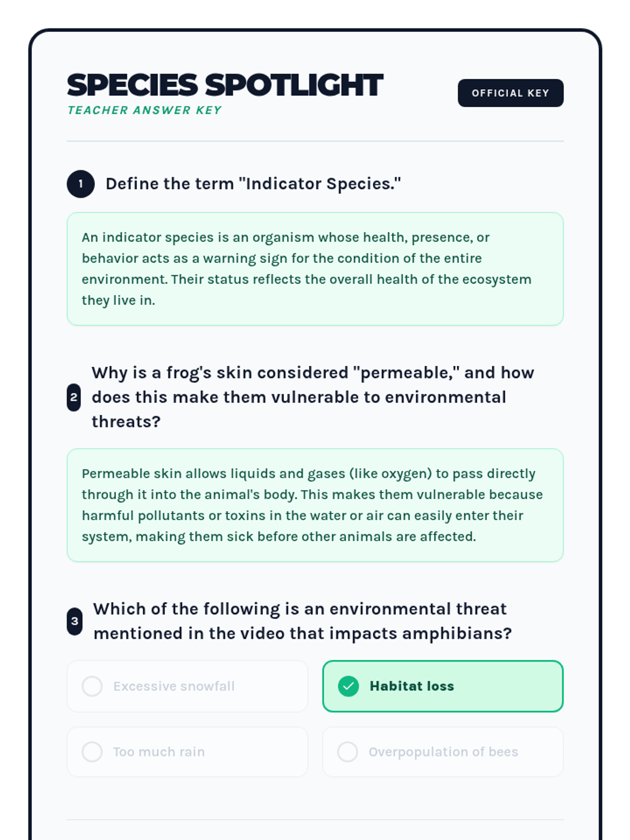This screenshot has width=630, height=840.
Task: Click the frog's permeable skin question heading
Action: pyautogui.click(x=312, y=397)
